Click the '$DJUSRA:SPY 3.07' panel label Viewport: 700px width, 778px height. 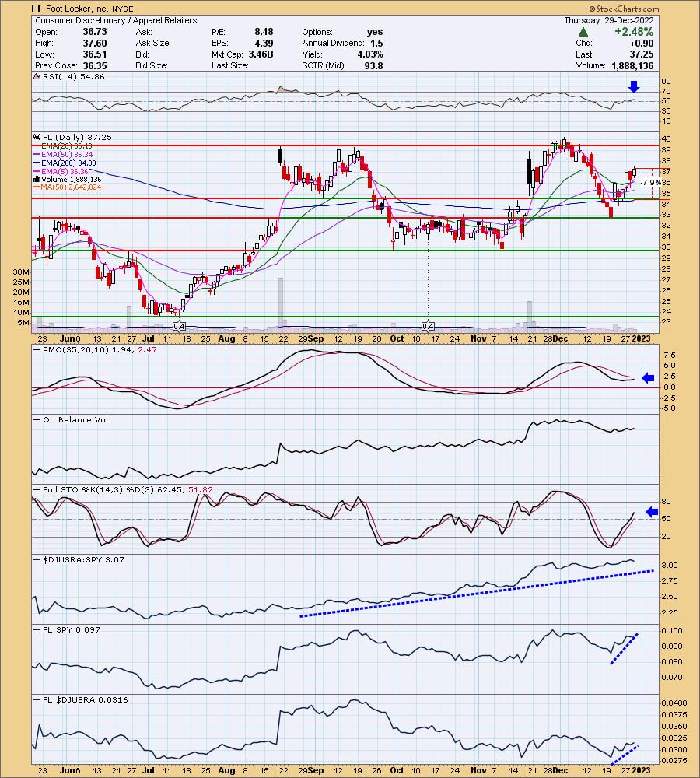[83, 559]
